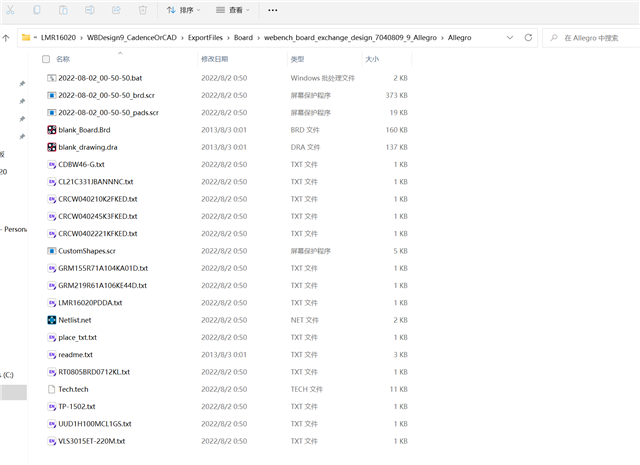This screenshot has width=640, height=465.
Task: Select blank_drawing.dra file icon
Action: pos(51,147)
